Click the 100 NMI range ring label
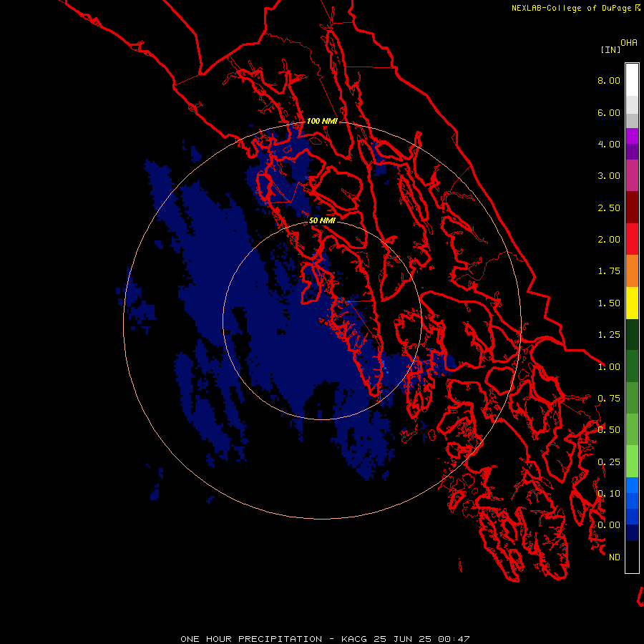 [x=322, y=121]
